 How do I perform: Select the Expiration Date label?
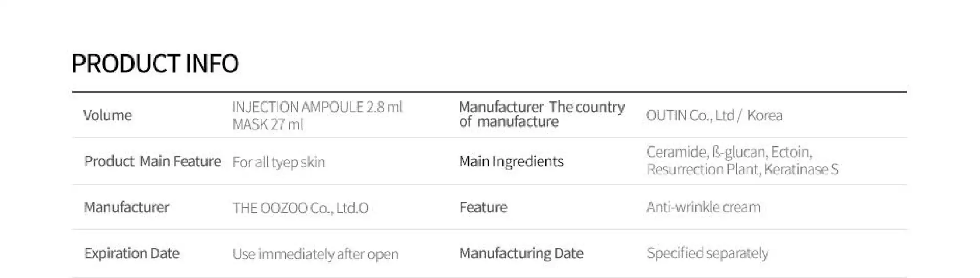(131, 253)
